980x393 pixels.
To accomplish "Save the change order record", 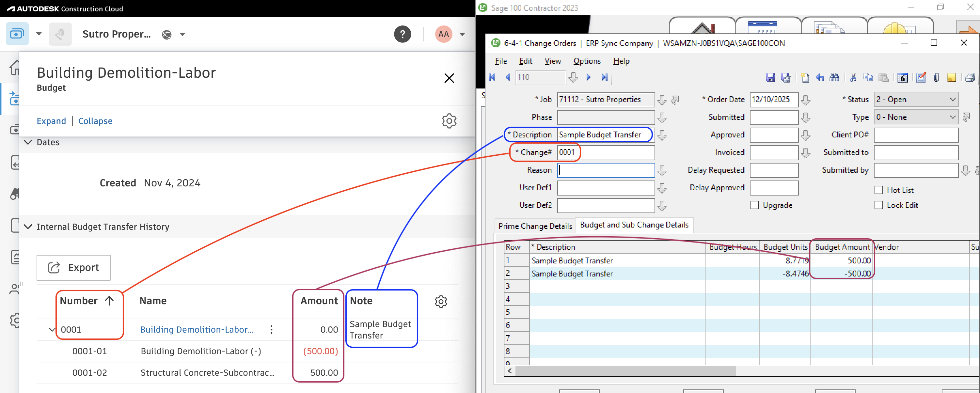I will (771, 77).
